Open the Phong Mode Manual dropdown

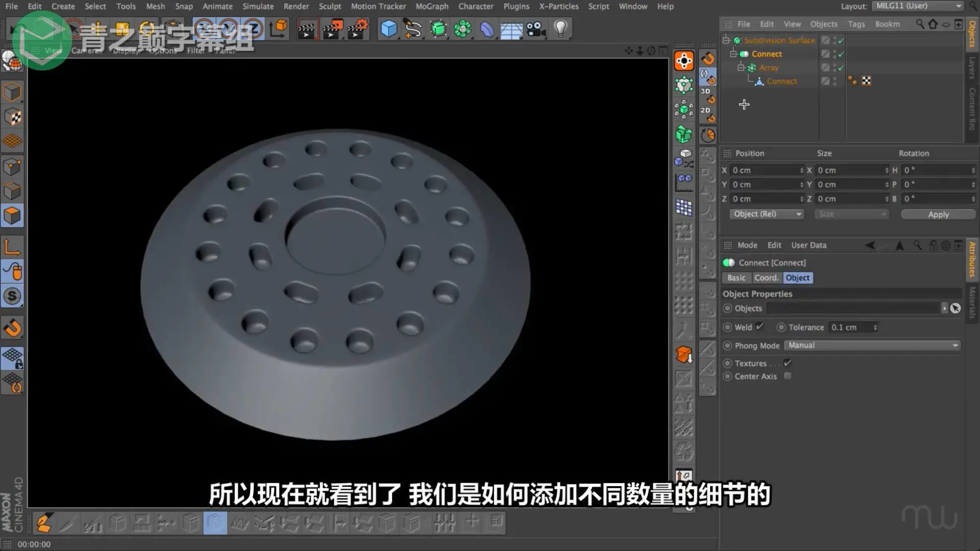872,345
